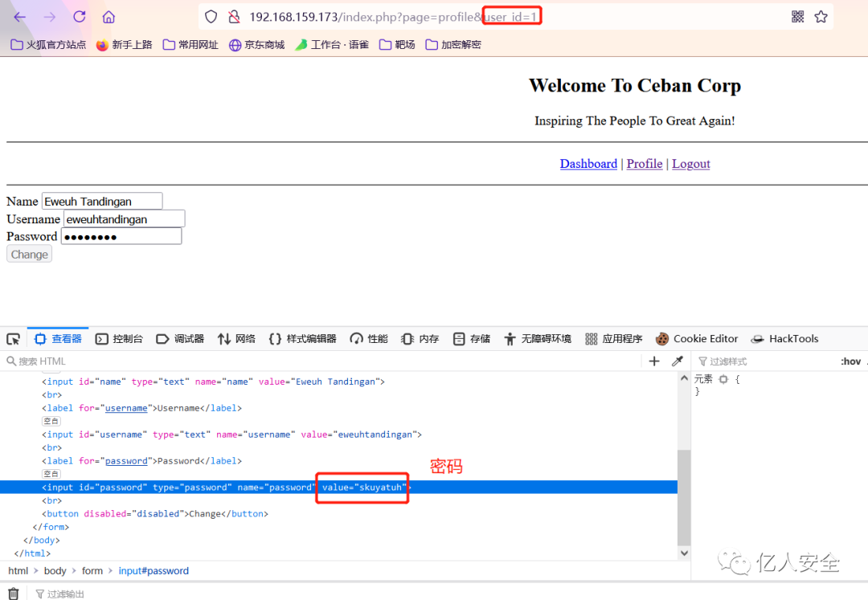
Task: Toggle the :hov pseudo-class panel
Action: click(851, 361)
